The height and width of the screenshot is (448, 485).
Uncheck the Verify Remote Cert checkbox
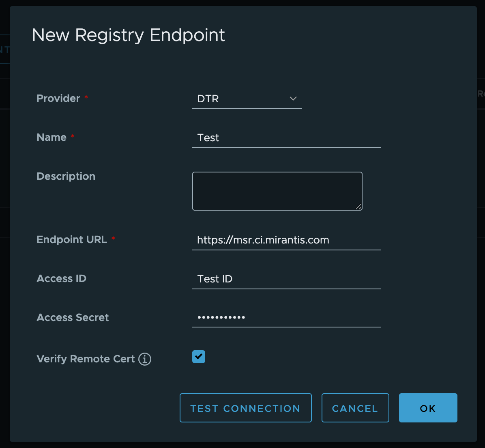[198, 357]
